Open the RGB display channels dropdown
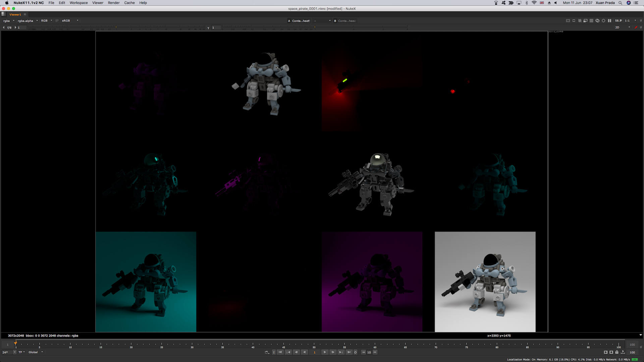This screenshot has height=362, width=644. [47, 21]
